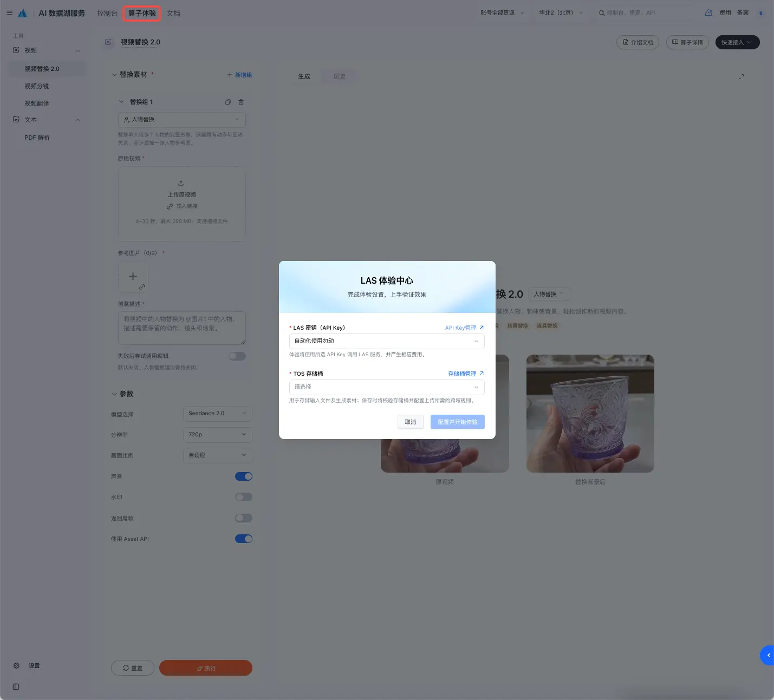Open the 分辨率 720p dropdown
The width and height of the screenshot is (774, 700).
coord(218,435)
